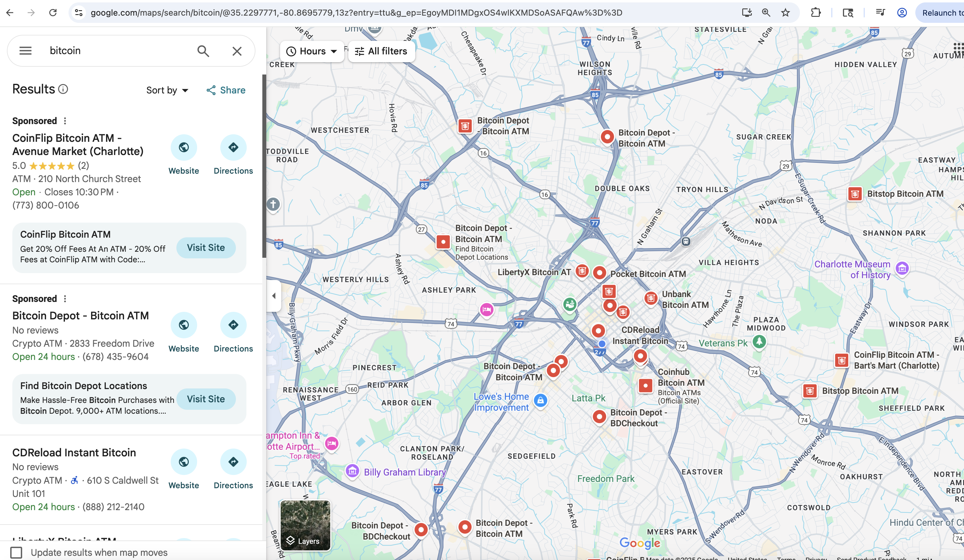
Task: Select the Bitcoin Depot marker near Westchester
Action: tap(465, 126)
